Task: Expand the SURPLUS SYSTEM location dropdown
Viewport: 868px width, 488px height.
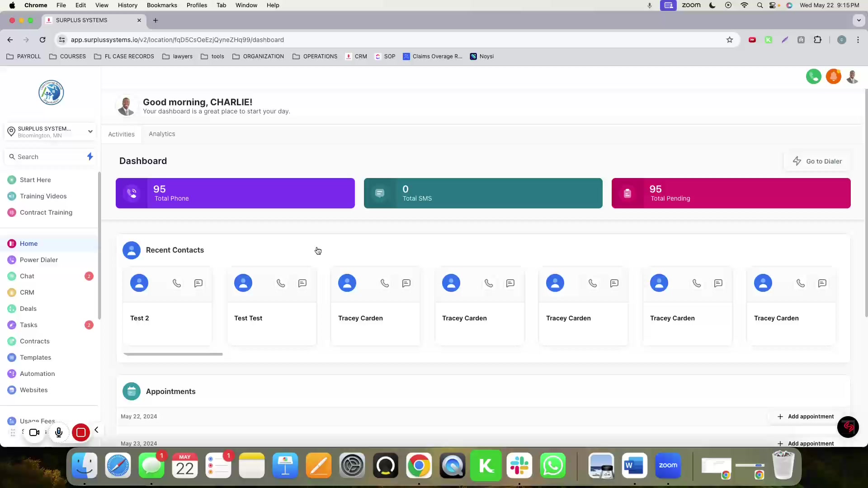Action: point(90,131)
